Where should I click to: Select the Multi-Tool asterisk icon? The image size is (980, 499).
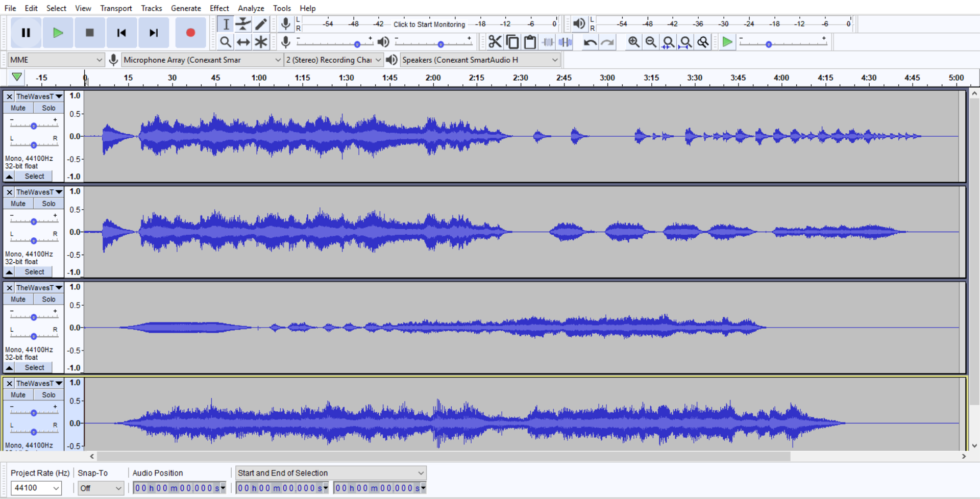coord(261,42)
